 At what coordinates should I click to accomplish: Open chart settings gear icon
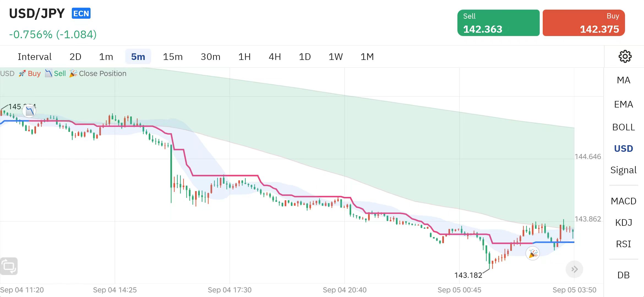click(x=625, y=57)
